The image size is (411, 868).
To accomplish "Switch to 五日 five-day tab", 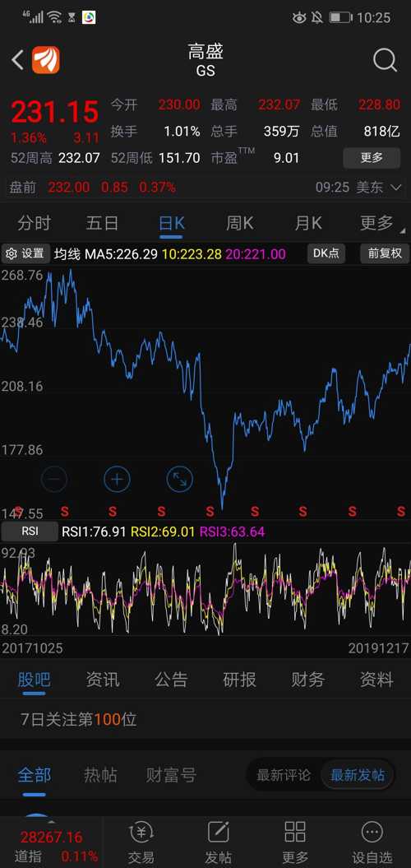I will point(102,223).
